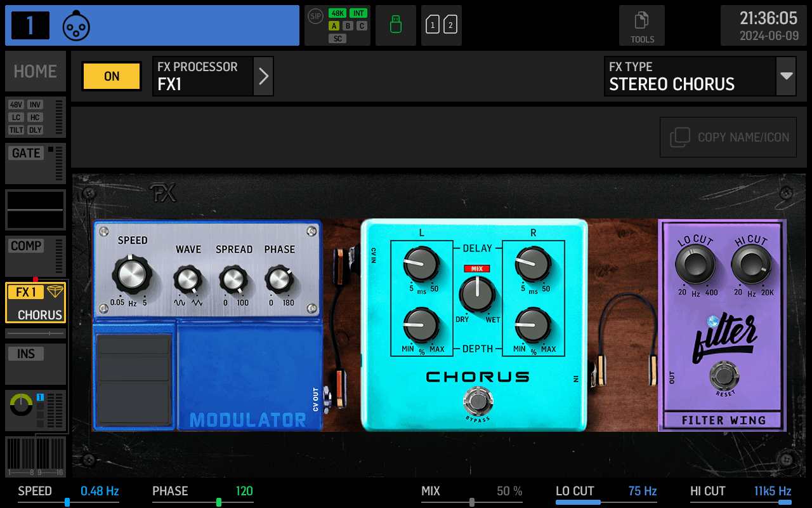Open SD card slot 2 icon
812x508 pixels.
(x=450, y=25)
